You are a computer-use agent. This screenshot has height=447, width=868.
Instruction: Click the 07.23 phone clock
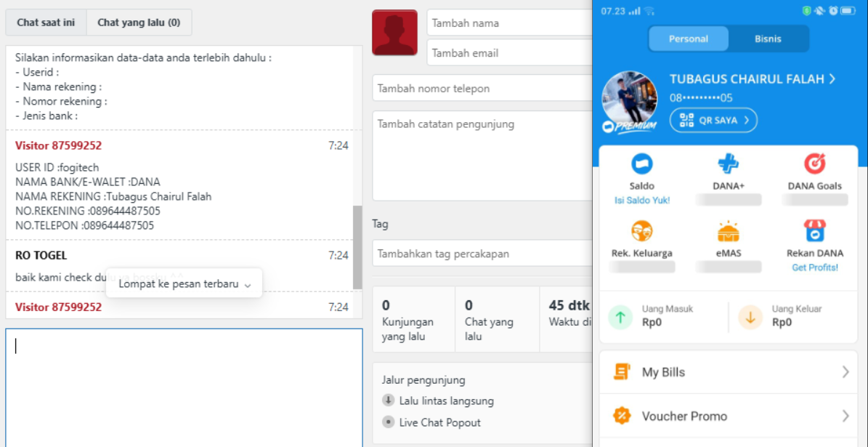[613, 11]
